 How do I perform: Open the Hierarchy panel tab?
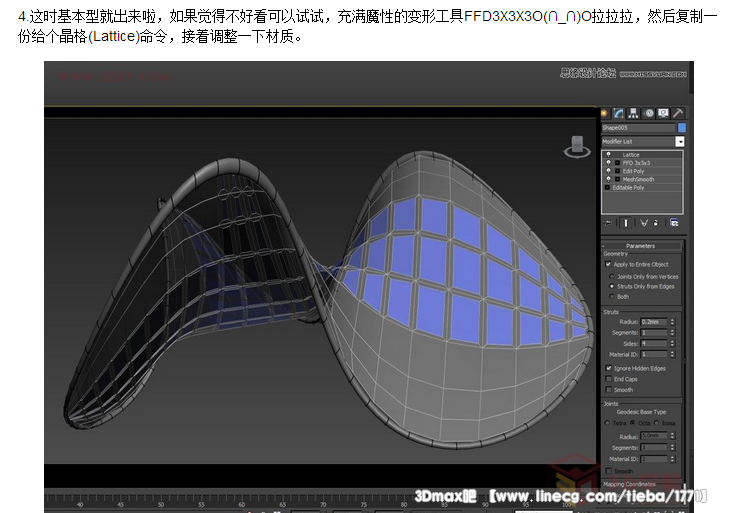(x=633, y=113)
